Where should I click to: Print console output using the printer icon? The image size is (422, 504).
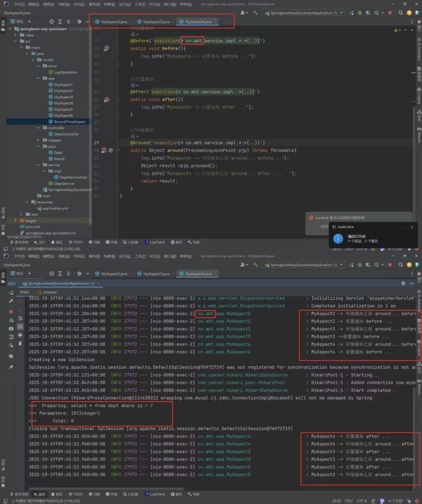(20, 335)
